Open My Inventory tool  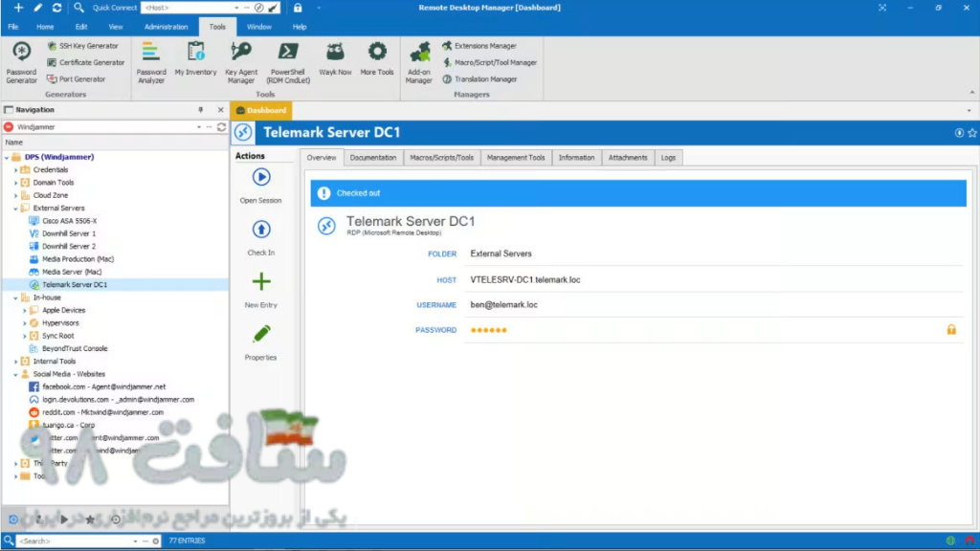pyautogui.click(x=195, y=59)
